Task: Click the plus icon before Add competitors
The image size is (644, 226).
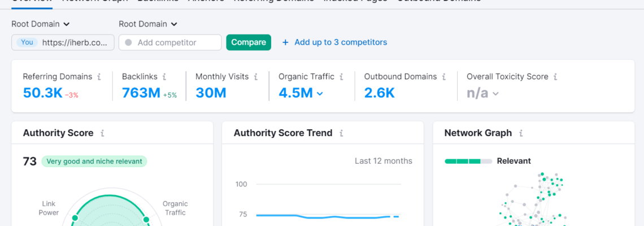Action: coord(285,42)
